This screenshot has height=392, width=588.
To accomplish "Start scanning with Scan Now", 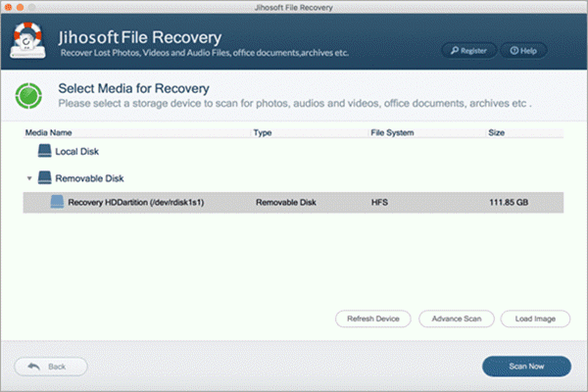I will [526, 367].
